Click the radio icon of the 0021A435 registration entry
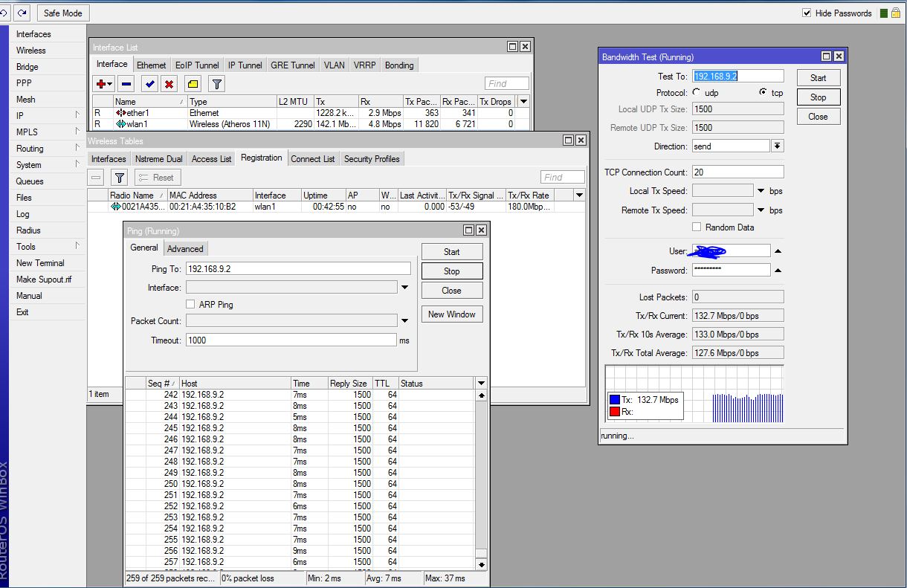Image resolution: width=907 pixels, height=588 pixels. [x=116, y=207]
